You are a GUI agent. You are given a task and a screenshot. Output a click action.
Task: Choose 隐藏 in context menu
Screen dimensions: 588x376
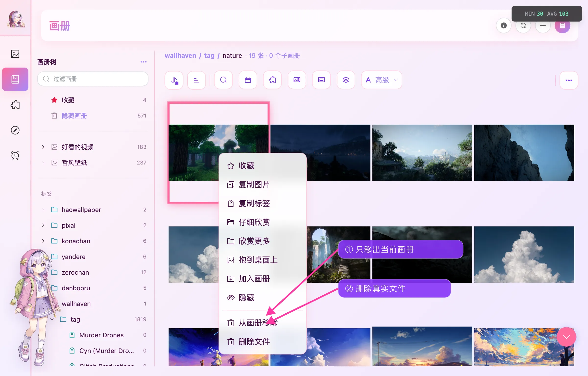click(x=263, y=298)
